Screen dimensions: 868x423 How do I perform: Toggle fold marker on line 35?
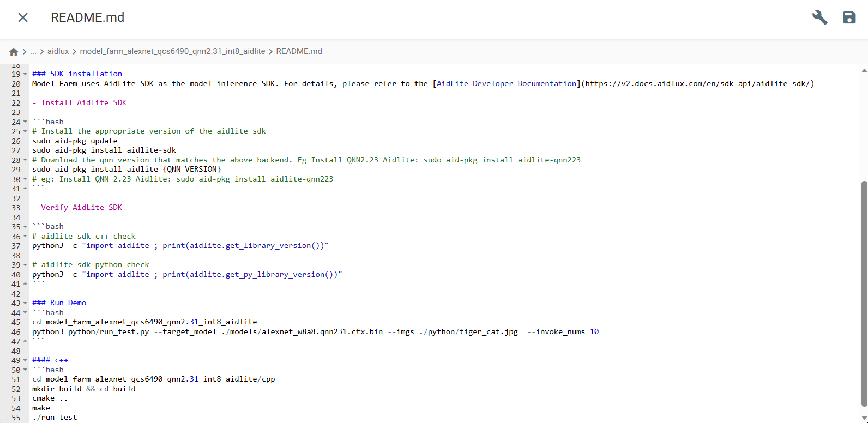click(25, 227)
